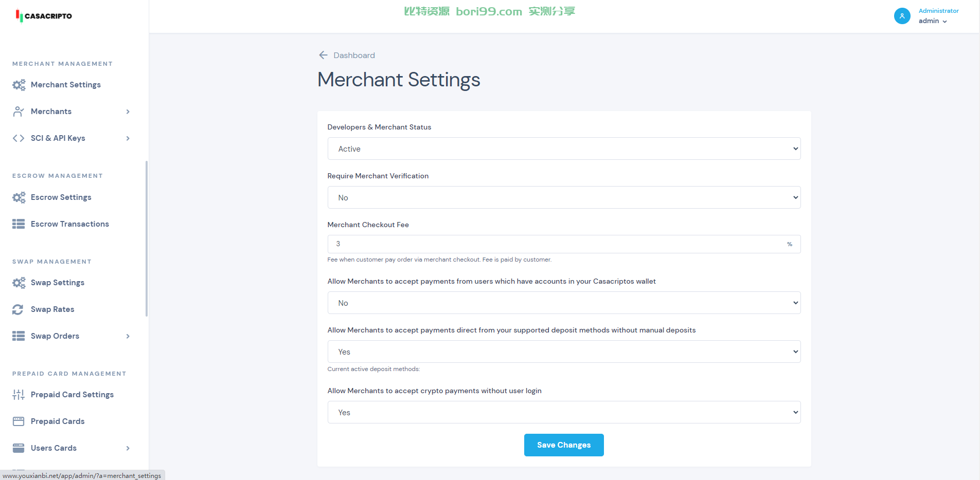
Task: Click the 'SWAP MANAGEMENT' section header
Action: (52, 262)
